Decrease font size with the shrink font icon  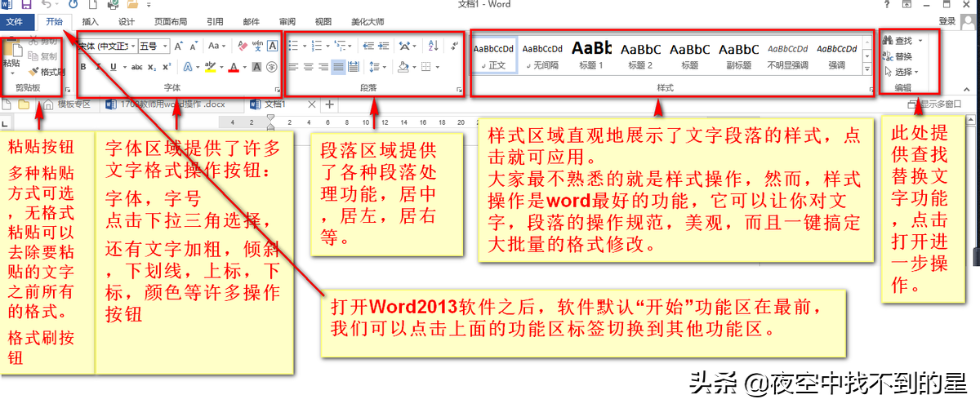coord(194,47)
